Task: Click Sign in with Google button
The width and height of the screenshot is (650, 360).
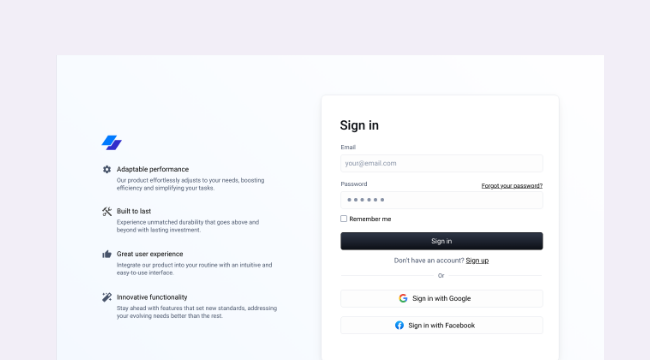Action: pyautogui.click(x=441, y=299)
